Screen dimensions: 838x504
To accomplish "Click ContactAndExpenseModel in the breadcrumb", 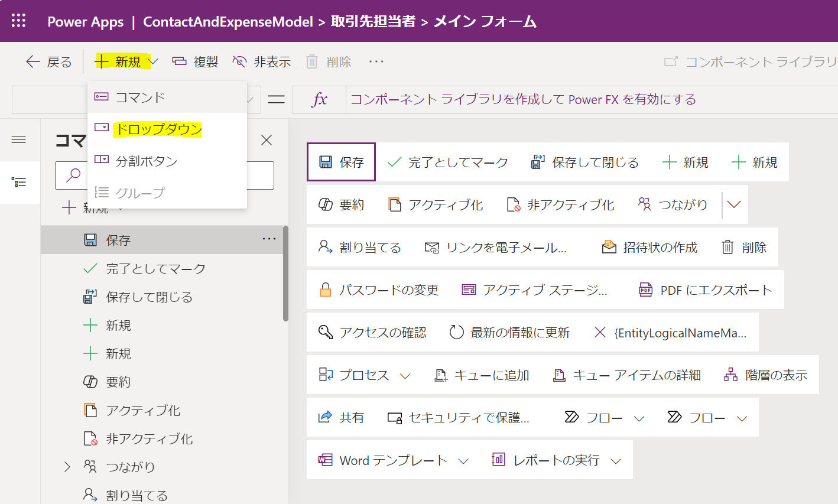I will (228, 21).
